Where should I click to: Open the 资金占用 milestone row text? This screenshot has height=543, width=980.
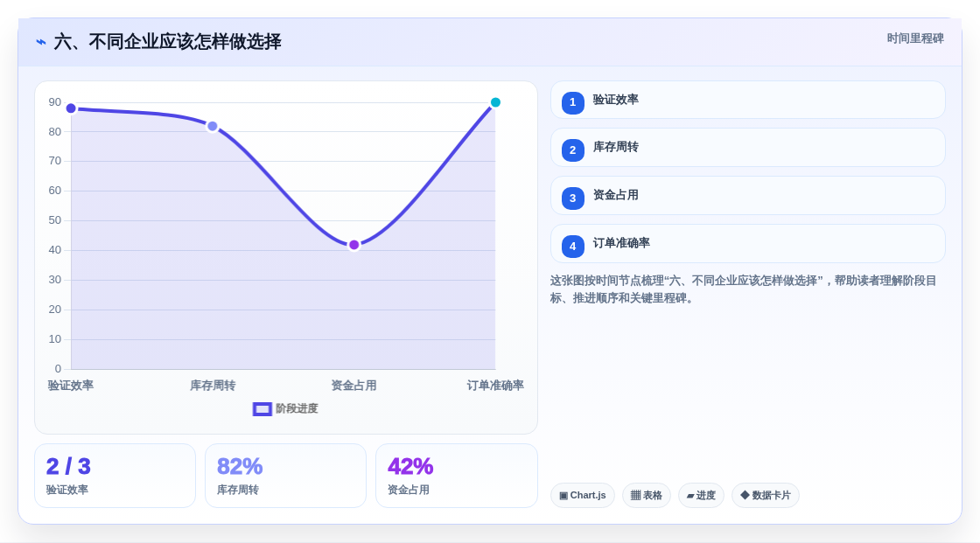click(616, 195)
